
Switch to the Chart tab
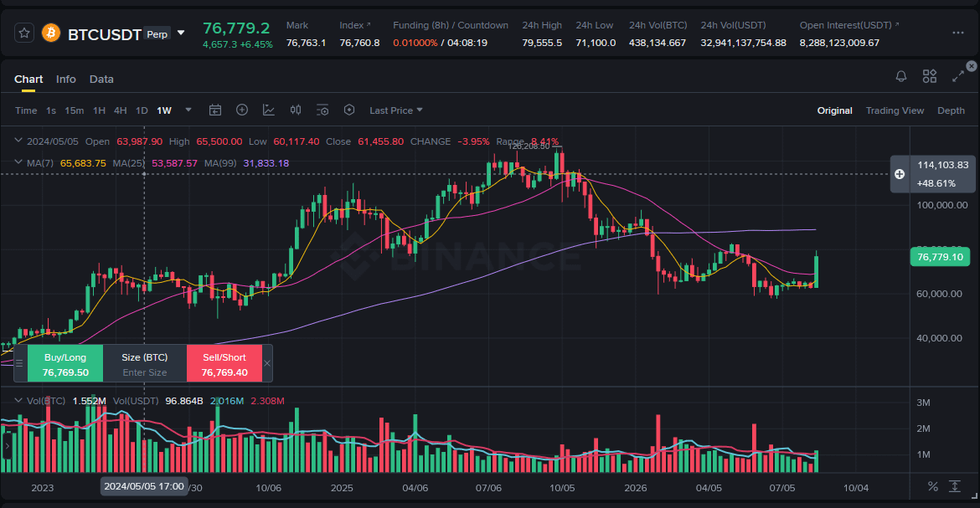[x=28, y=80]
